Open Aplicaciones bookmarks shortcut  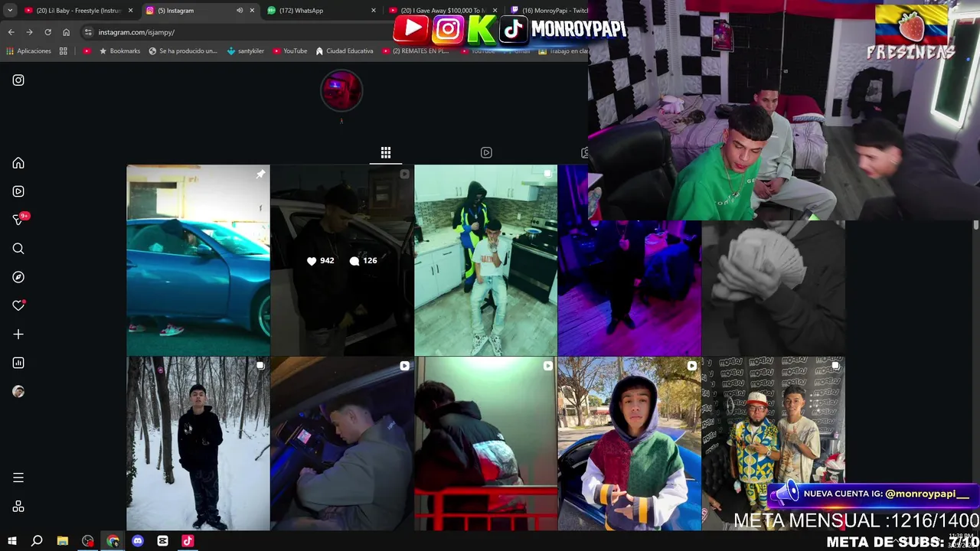coord(28,51)
